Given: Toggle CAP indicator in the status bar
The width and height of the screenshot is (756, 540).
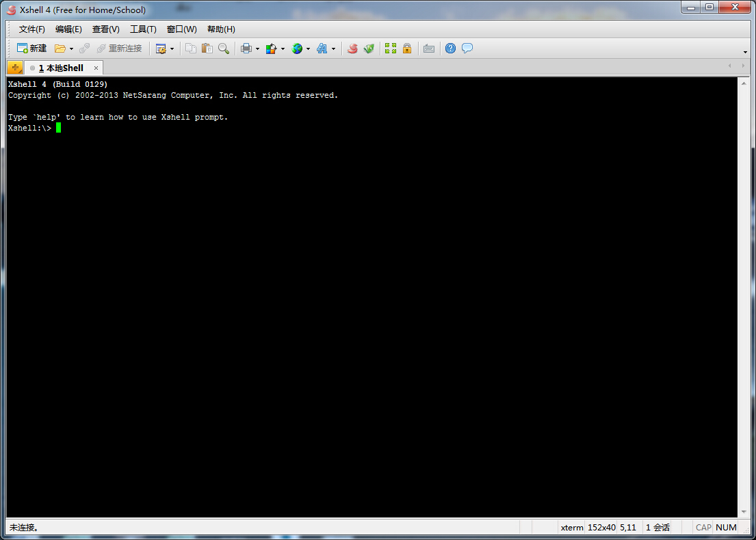Looking at the screenshot, I should [703, 527].
